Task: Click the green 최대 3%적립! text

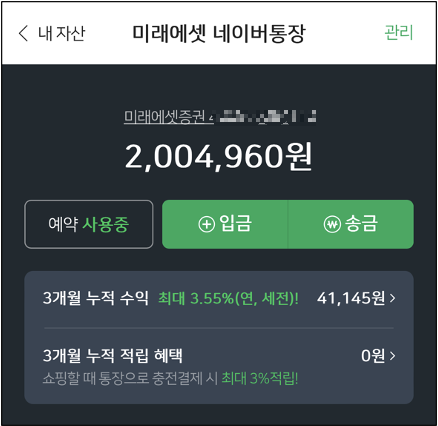Action: [260, 378]
